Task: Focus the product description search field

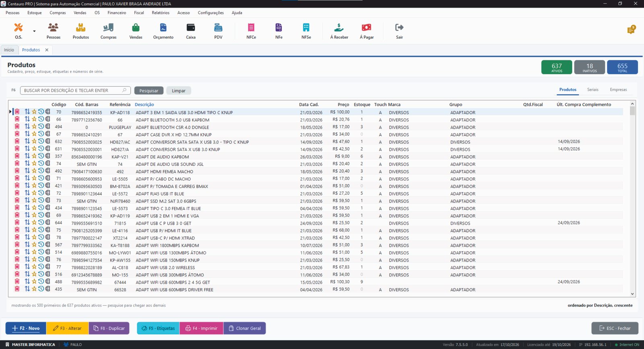Action: 75,91
